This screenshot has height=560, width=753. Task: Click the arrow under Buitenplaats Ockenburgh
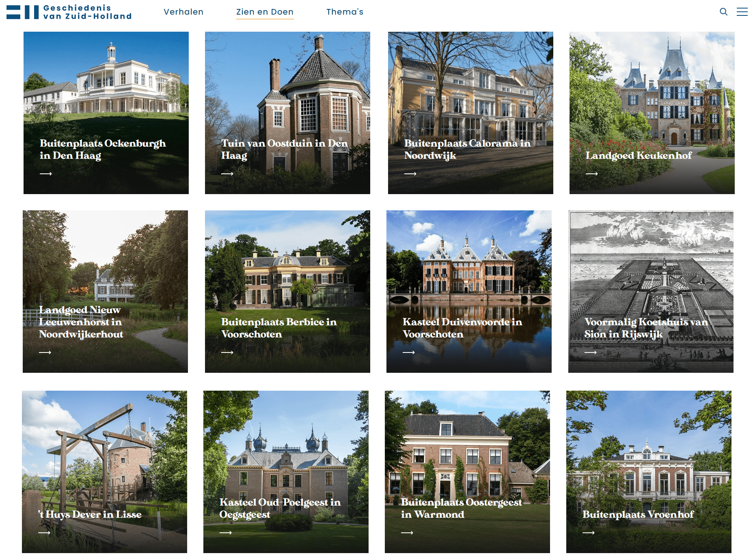(46, 174)
